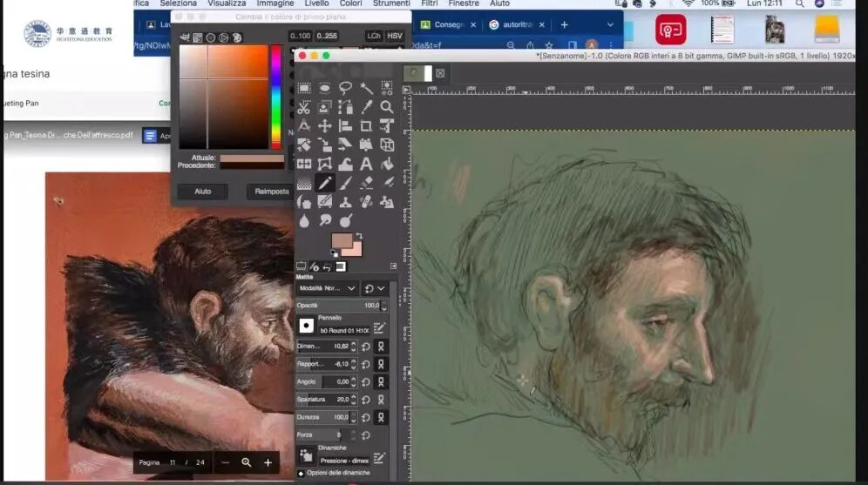Select the Color Picker eyedropper tool
The image size is (868, 485).
click(x=366, y=107)
